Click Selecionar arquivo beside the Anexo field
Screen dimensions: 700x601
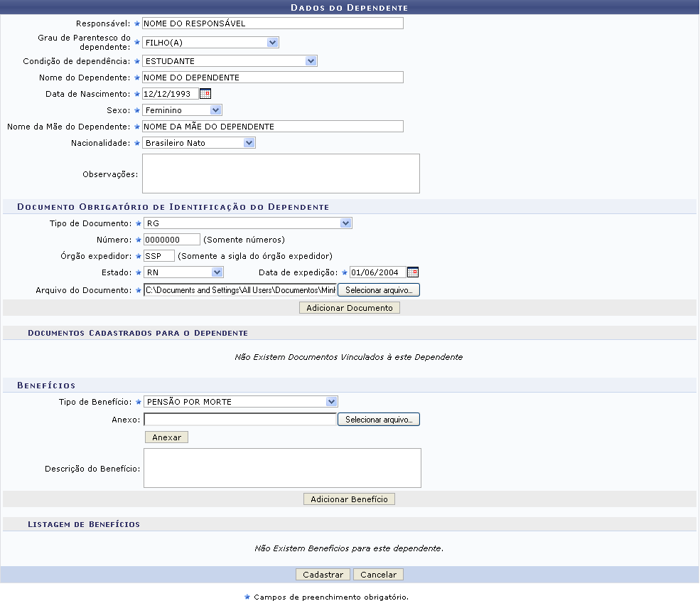coord(379,420)
